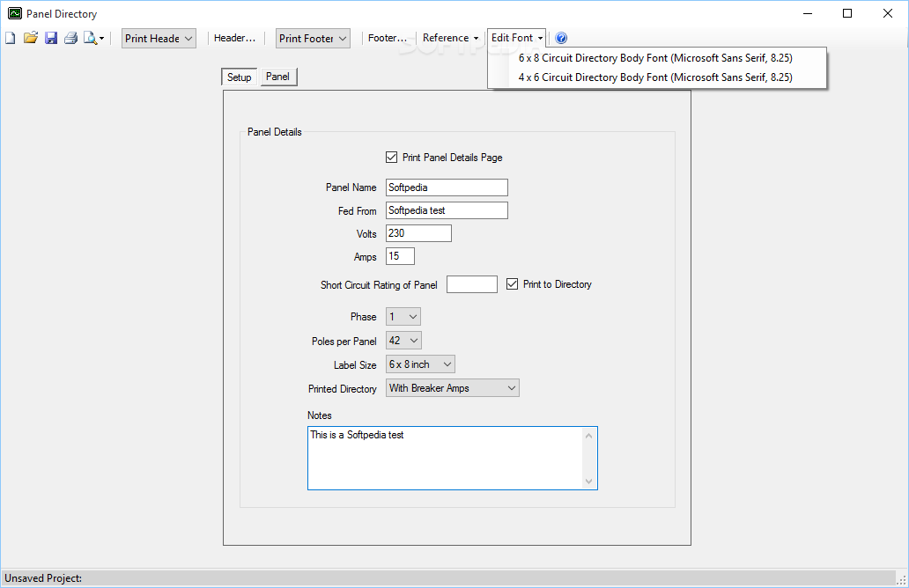The width and height of the screenshot is (909, 588).
Task: Collapse the Edit Font dropdown menu
Action: pyautogui.click(x=516, y=38)
